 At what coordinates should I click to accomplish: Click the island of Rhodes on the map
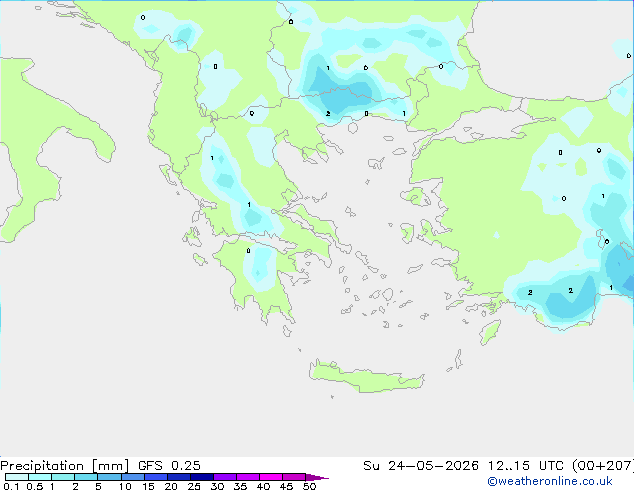[x=490, y=332]
